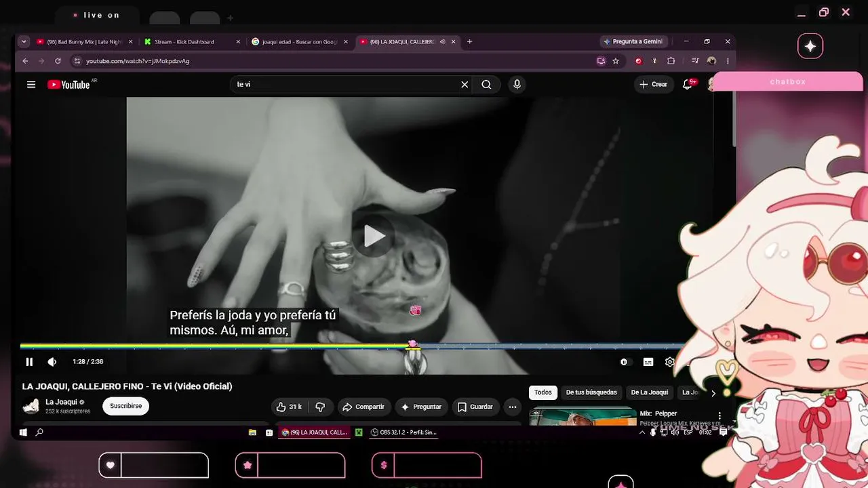This screenshot has width=868, height=488.
Task: Click the Suscribirse button
Action: tap(125, 407)
